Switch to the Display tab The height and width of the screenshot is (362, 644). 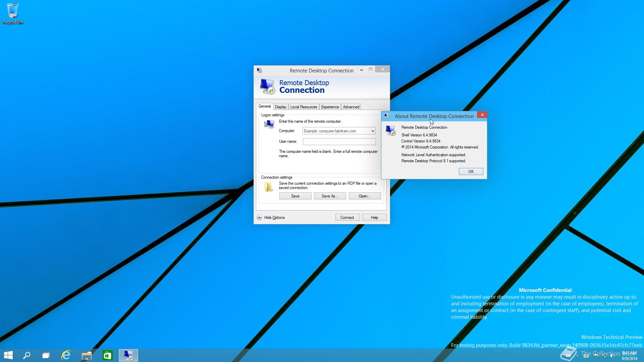coord(280,107)
